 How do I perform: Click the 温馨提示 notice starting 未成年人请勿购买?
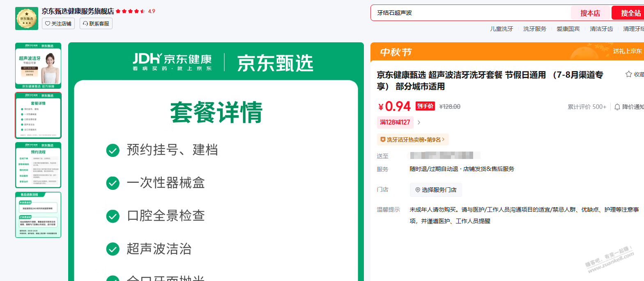pos(524,215)
